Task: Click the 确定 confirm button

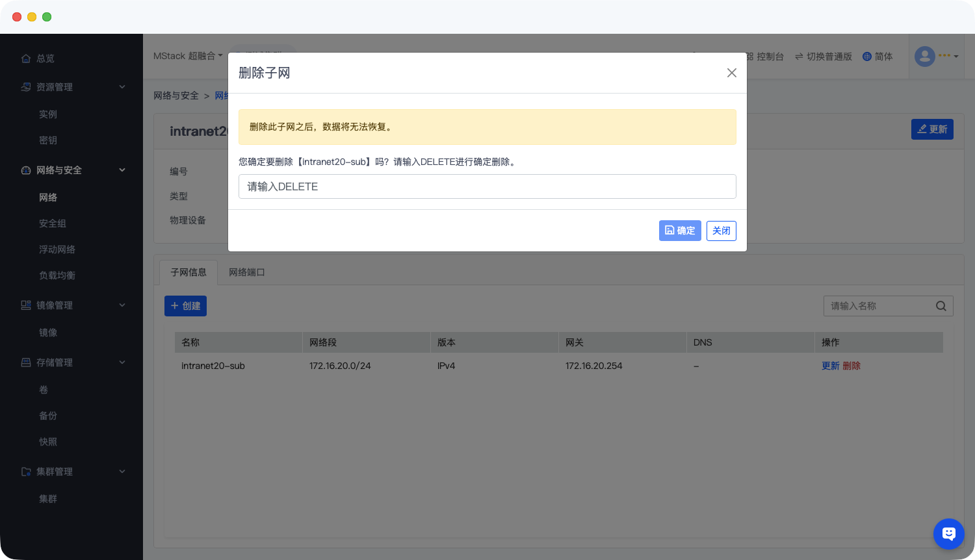Action: click(680, 231)
